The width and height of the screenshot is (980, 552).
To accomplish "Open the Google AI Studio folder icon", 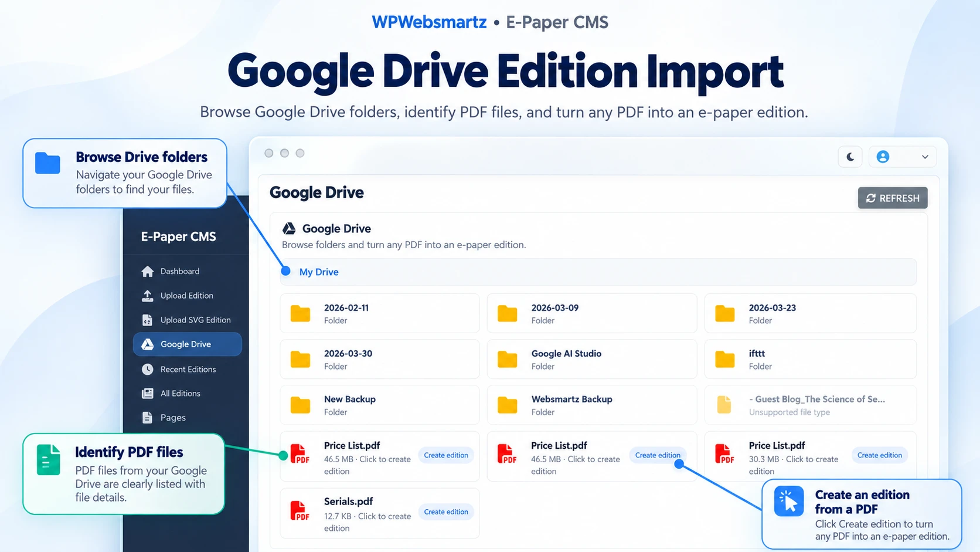I will tap(508, 360).
